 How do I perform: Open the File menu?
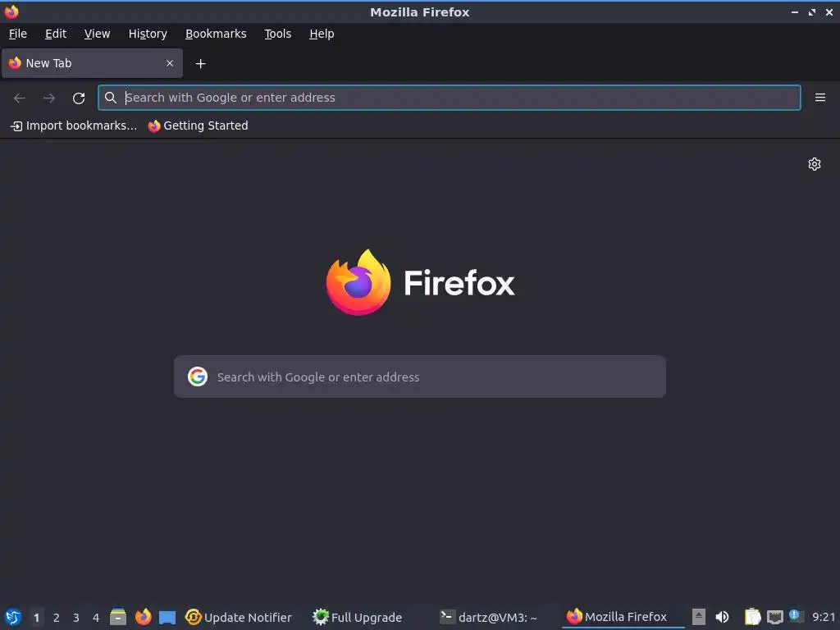coord(18,34)
